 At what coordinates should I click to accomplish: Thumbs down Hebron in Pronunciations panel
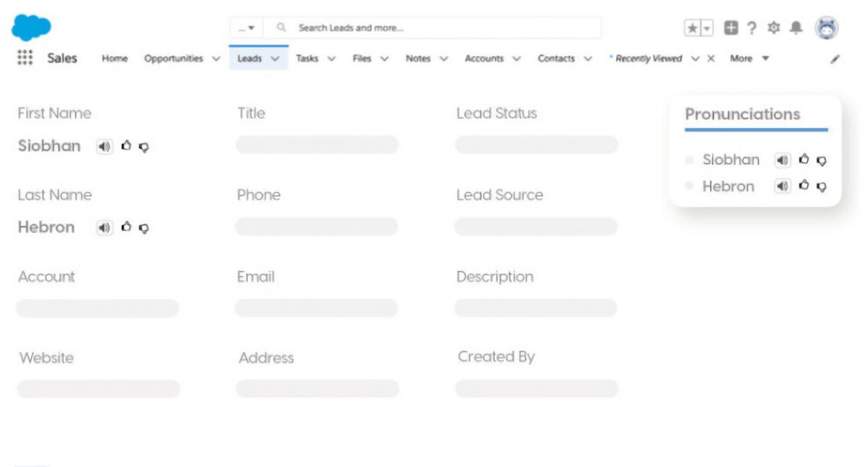pyautogui.click(x=821, y=187)
